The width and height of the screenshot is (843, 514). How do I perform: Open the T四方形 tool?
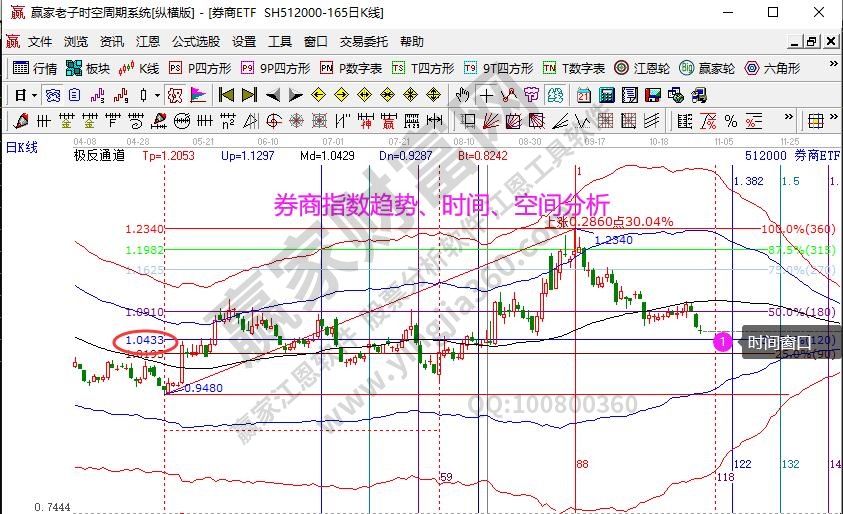point(423,68)
